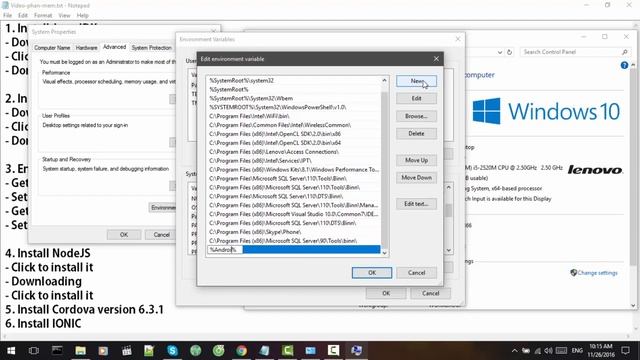Screen dimensions: 640x360
Task: Click the Move Down button
Action: pyautogui.click(x=416, y=178)
